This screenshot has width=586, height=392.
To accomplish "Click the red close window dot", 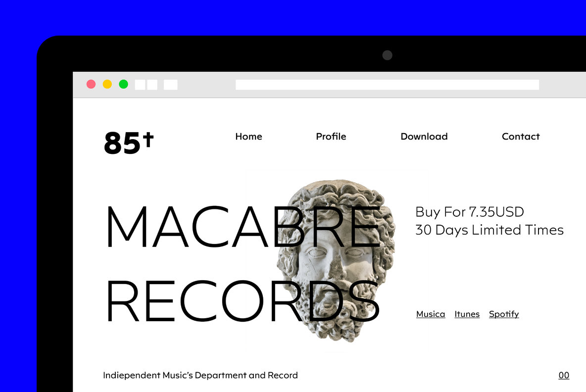I will point(91,84).
